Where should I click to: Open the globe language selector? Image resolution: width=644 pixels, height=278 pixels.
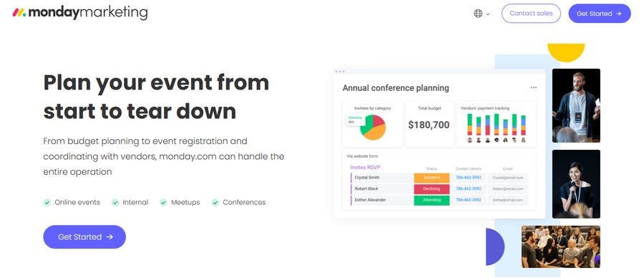click(x=478, y=14)
